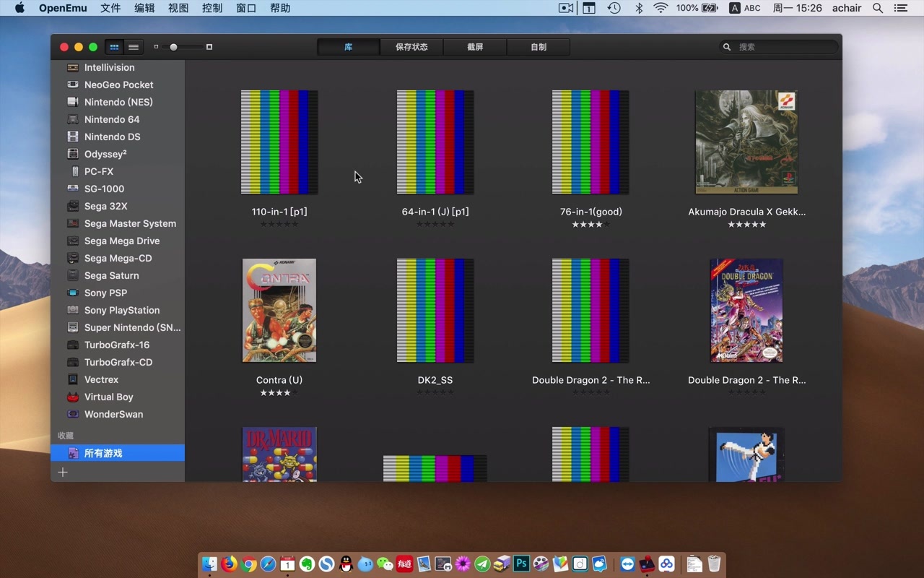The width and height of the screenshot is (924, 578).
Task: Select Virtual Boy console icon
Action: 73,397
